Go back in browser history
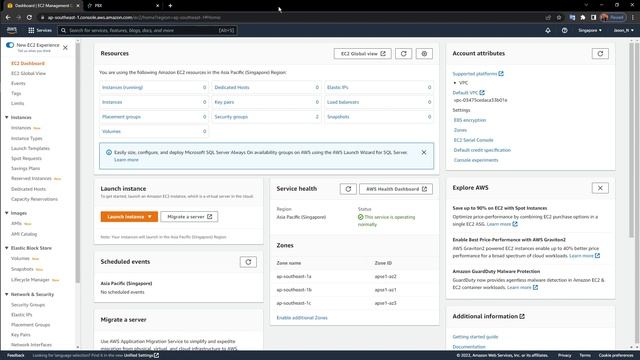This screenshot has height=360, width=640. pos(8,18)
